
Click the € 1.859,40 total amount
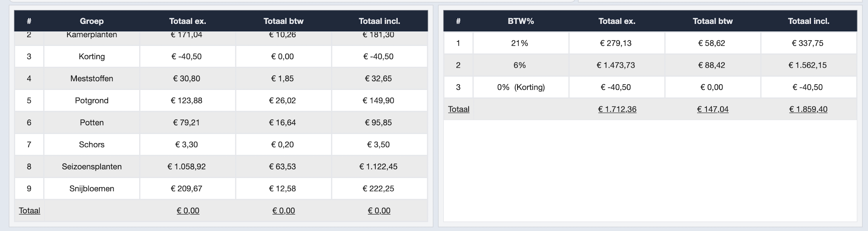tap(808, 109)
